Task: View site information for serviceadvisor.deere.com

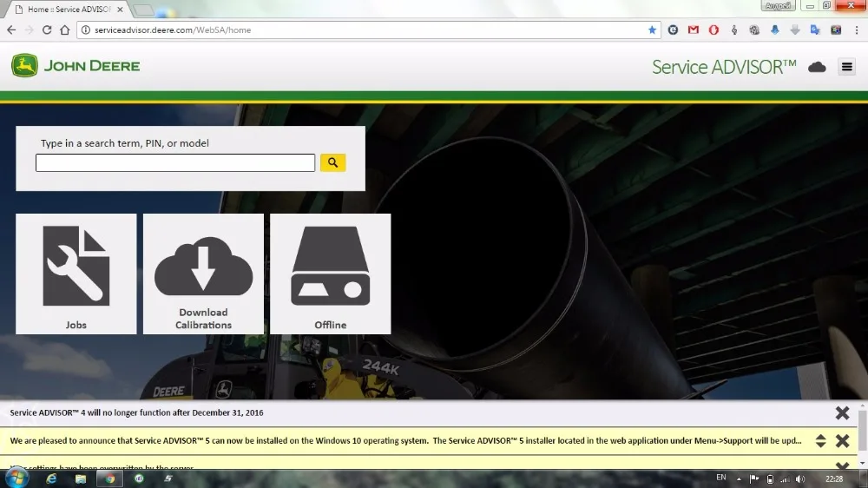Action: coord(86,30)
